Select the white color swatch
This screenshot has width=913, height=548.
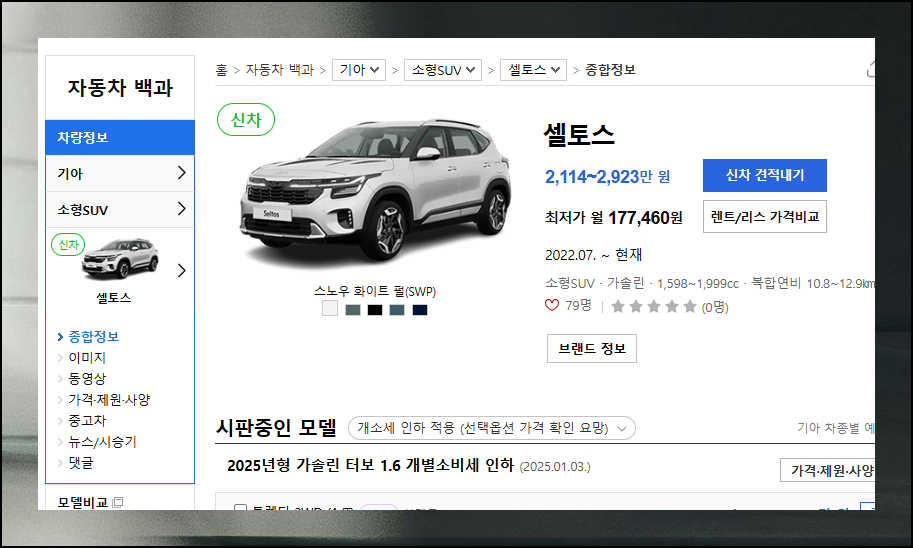pos(330,309)
